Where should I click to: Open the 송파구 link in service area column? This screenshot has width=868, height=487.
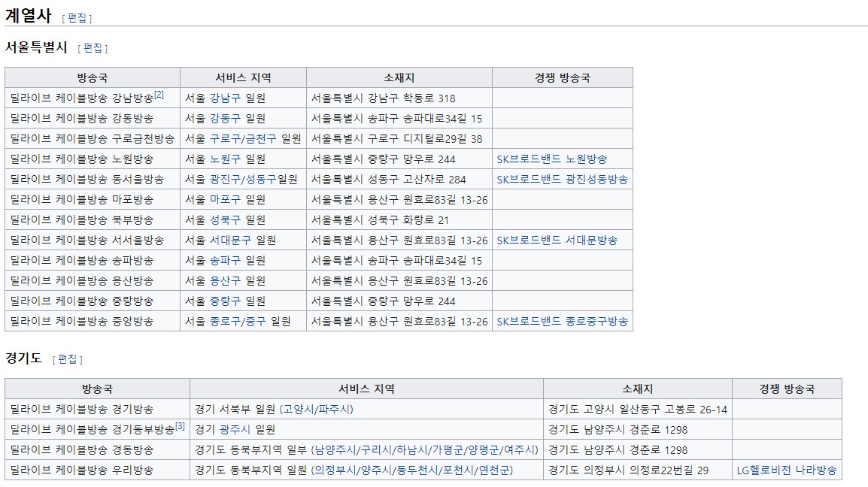tap(226, 260)
